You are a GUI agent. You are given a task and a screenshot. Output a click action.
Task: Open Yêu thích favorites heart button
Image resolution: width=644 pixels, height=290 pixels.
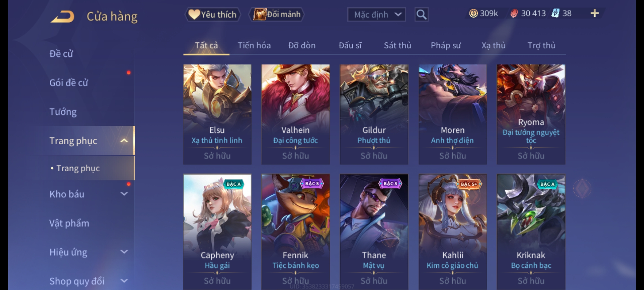point(213,15)
